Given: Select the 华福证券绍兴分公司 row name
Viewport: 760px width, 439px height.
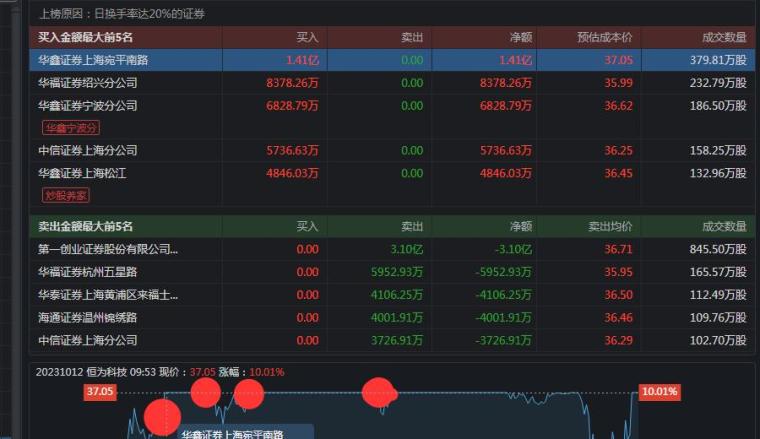Looking at the screenshot, I should click(88, 83).
